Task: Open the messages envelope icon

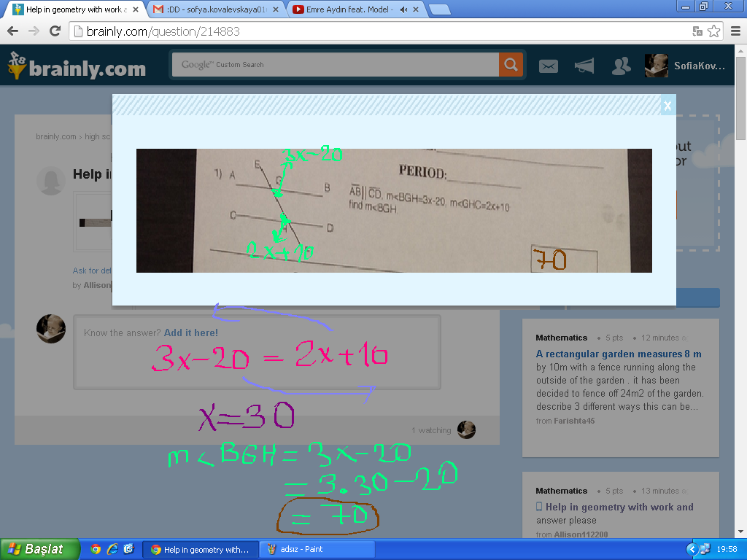Action: tap(549, 66)
